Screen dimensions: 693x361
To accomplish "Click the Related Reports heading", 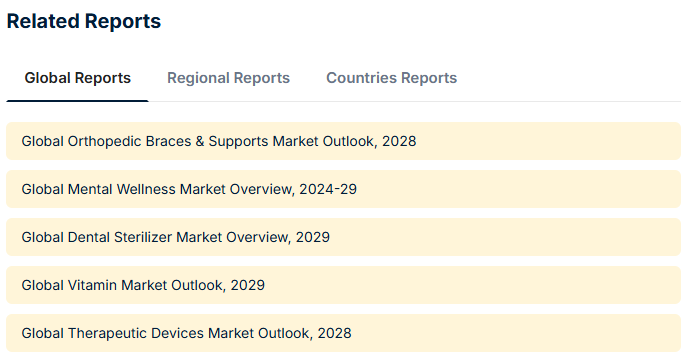I will pyautogui.click(x=84, y=21).
